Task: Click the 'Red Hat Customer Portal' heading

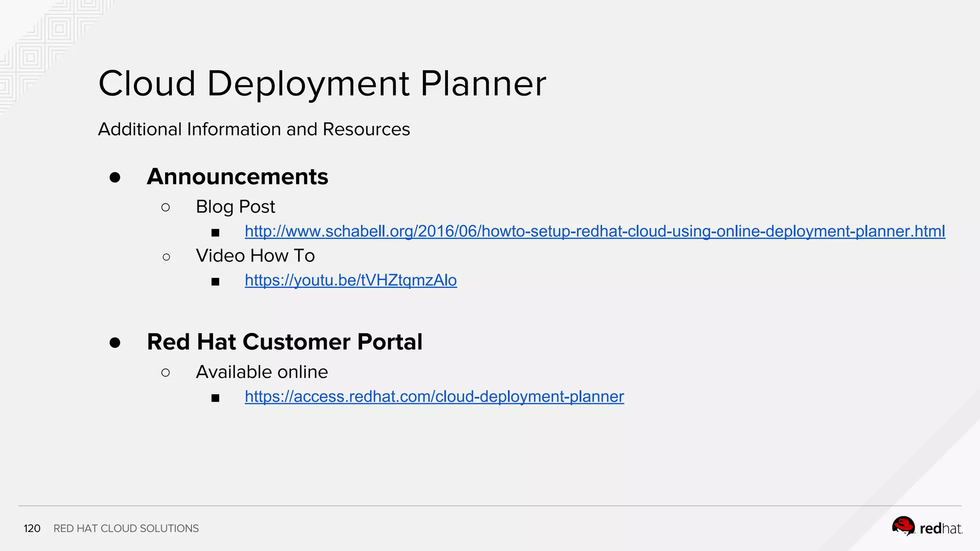Action: 285,342
